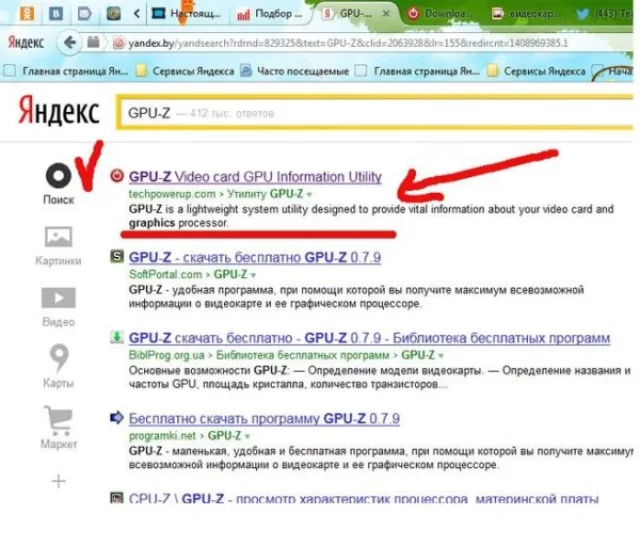Click the techpowerup favicon beside first result
The width and height of the screenshot is (640, 546).
pos(117,176)
